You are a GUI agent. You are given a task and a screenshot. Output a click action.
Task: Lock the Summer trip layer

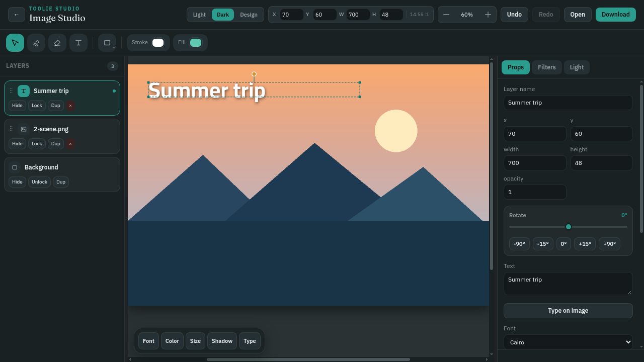point(37,106)
